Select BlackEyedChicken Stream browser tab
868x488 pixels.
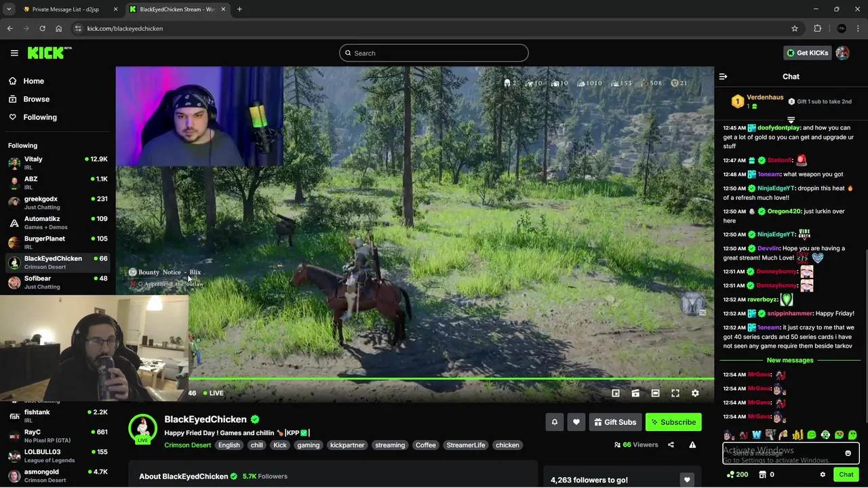coord(176,9)
